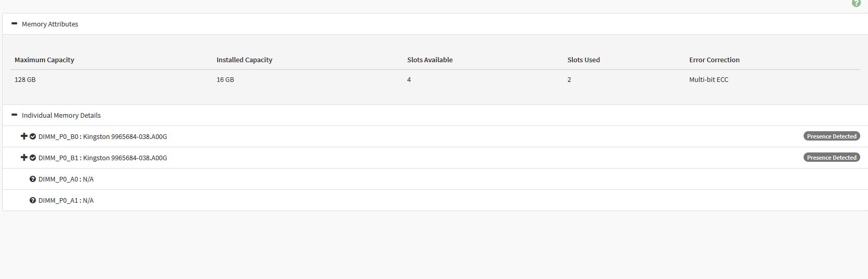The image size is (868, 279).
Task: Click the DIMM_P0_B0 checkmark status icon
Action: pyautogui.click(x=33, y=136)
